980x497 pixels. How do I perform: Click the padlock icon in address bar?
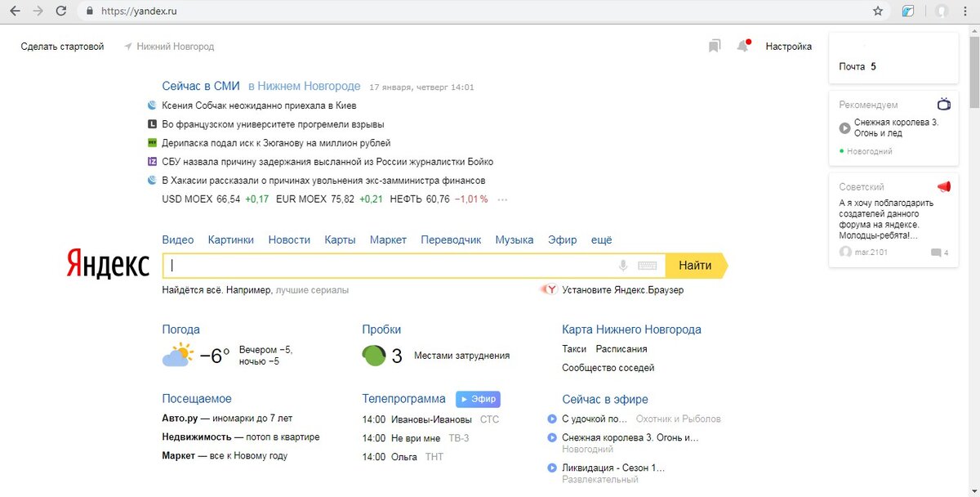pyautogui.click(x=90, y=11)
